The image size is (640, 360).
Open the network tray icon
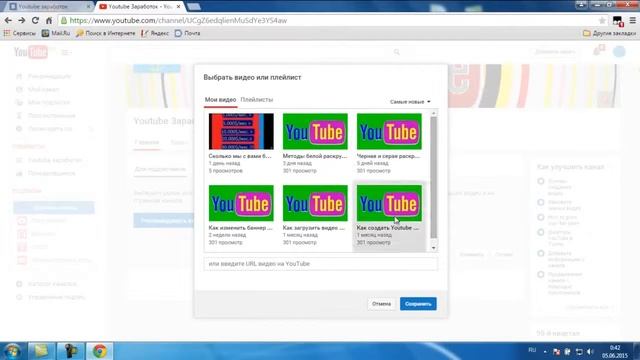[579, 351]
